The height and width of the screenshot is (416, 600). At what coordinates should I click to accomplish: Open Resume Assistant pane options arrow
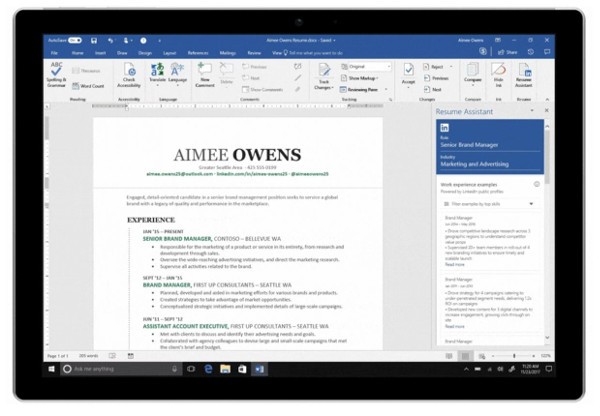(x=532, y=111)
